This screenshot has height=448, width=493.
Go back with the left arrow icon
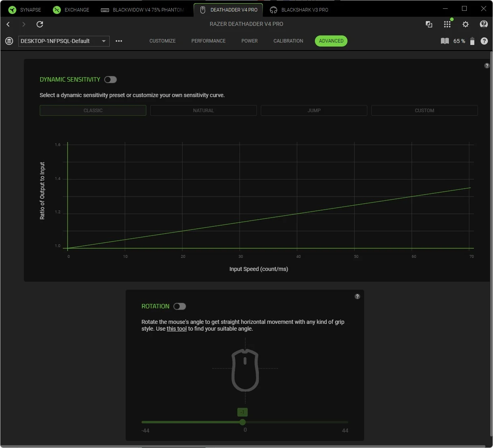coord(8,24)
